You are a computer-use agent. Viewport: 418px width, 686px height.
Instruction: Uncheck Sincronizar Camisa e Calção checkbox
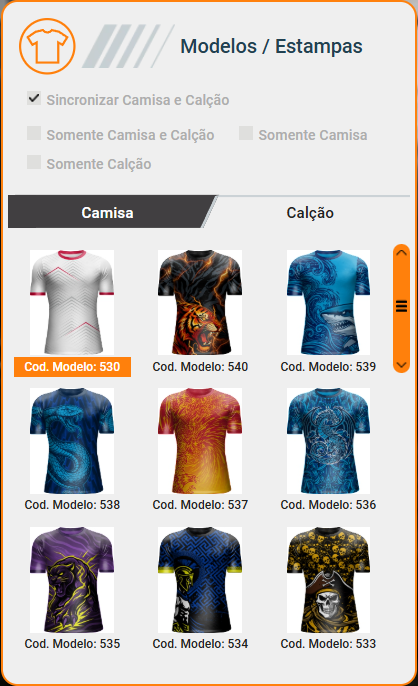(34, 98)
